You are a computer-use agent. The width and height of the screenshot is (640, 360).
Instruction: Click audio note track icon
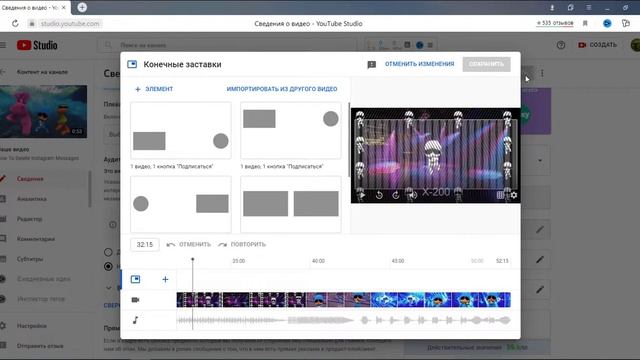click(x=136, y=320)
